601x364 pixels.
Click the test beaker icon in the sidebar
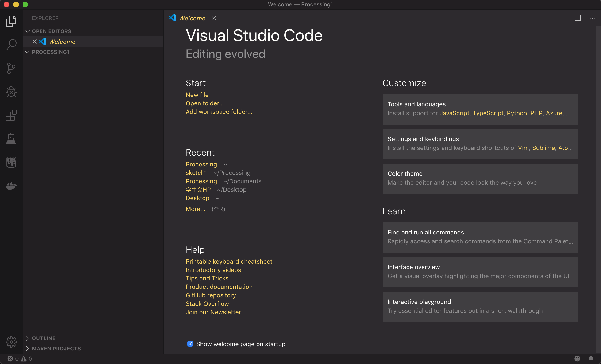tap(11, 139)
